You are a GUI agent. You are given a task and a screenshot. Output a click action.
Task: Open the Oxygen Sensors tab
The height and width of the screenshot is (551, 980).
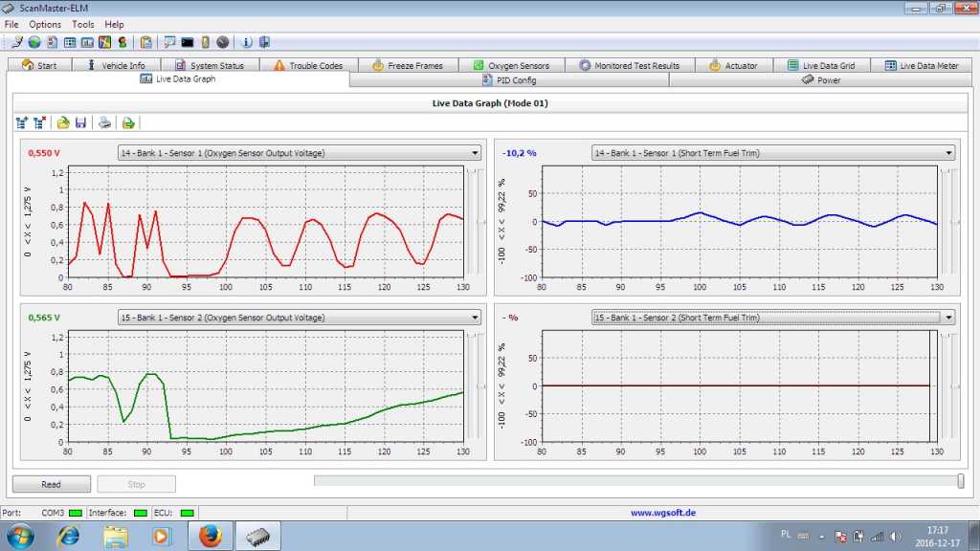pyautogui.click(x=510, y=65)
